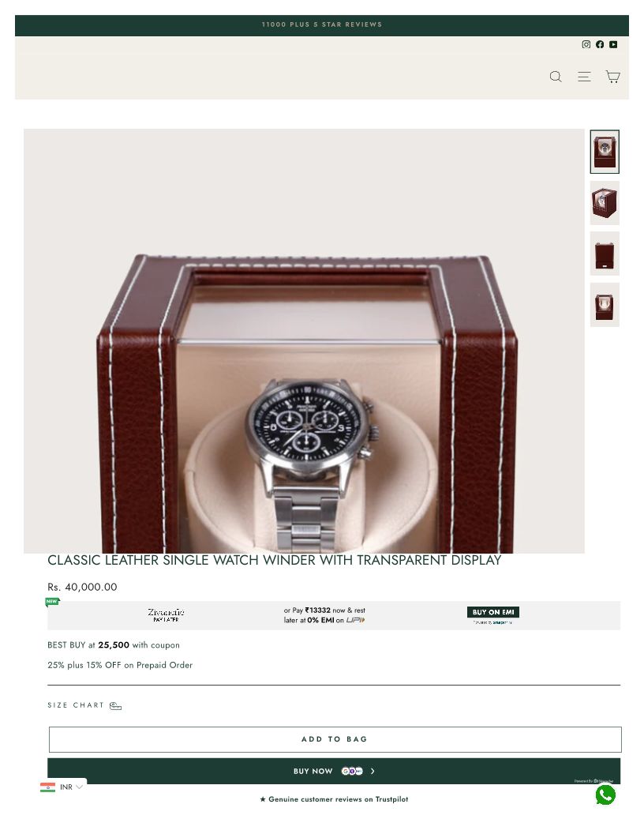Expand the INR currency selector
Screen dimensions: 644x834
pyautogui.click(x=62, y=787)
